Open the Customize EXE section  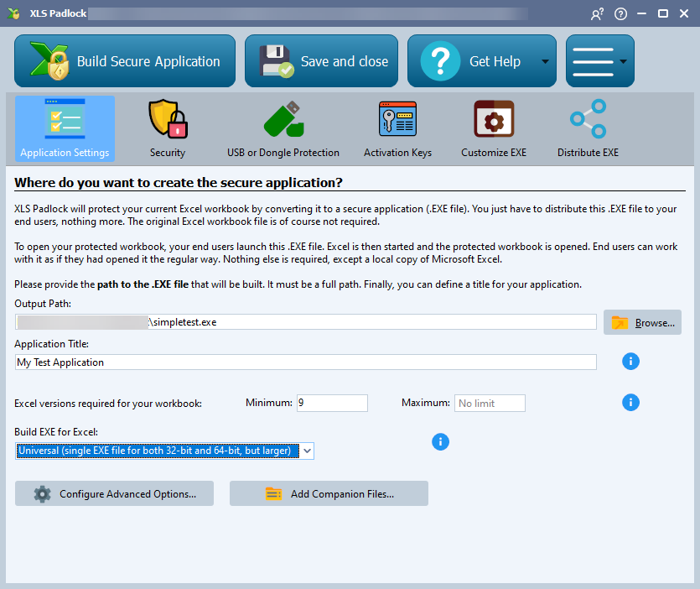click(493, 128)
